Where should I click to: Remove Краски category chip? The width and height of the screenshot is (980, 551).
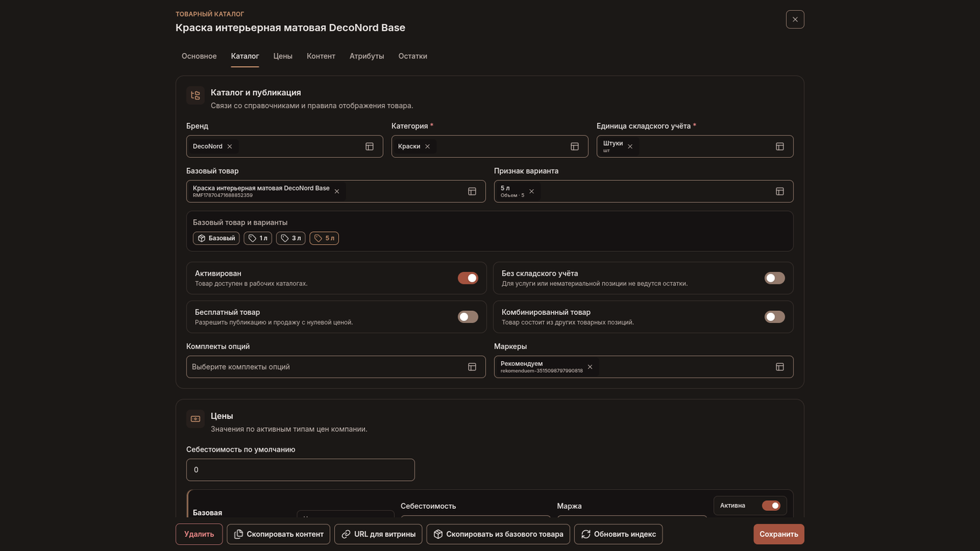[x=427, y=146]
